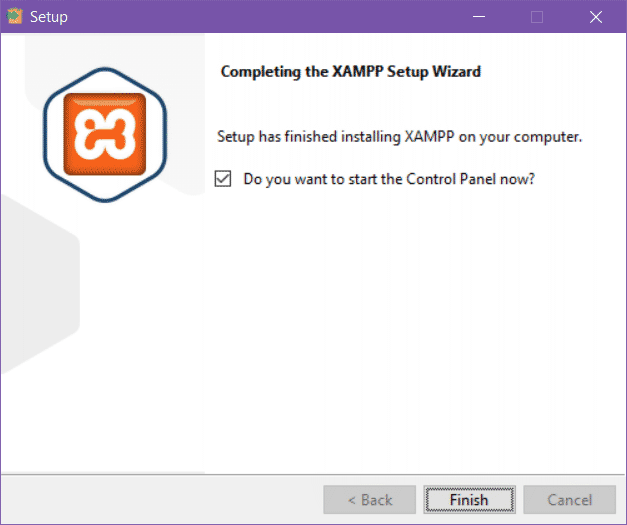Click the empty area left of the Back button

[160, 499]
